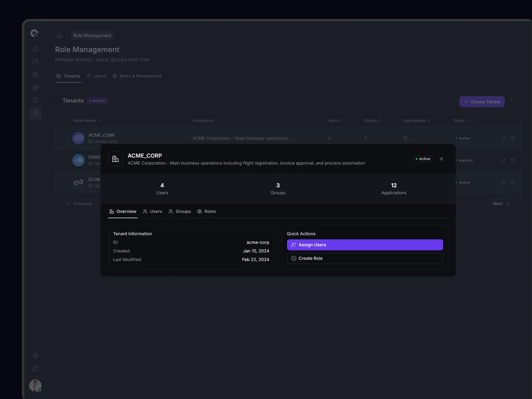Switch to the Groups tab in modal
532x399 pixels.
coord(180,211)
